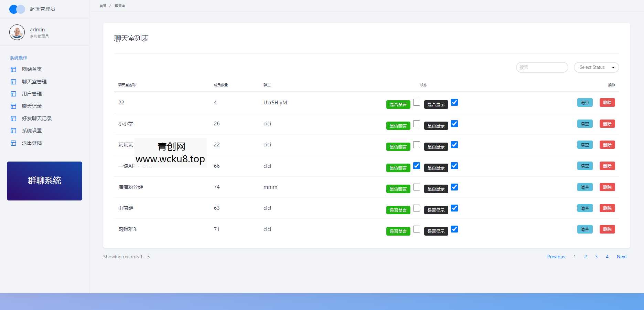Image resolution: width=644 pixels, height=310 pixels.
Task: Click the icon next to 用户管理
Action: tap(13, 94)
